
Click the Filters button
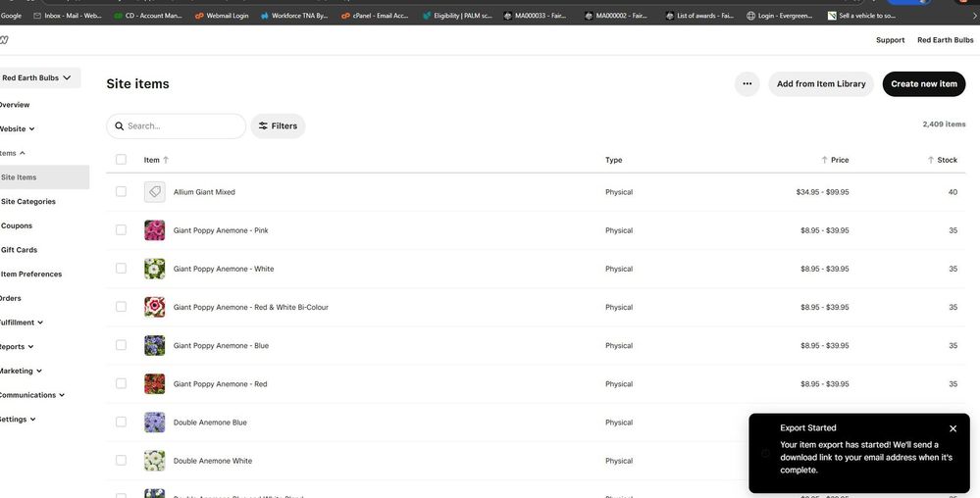point(279,126)
